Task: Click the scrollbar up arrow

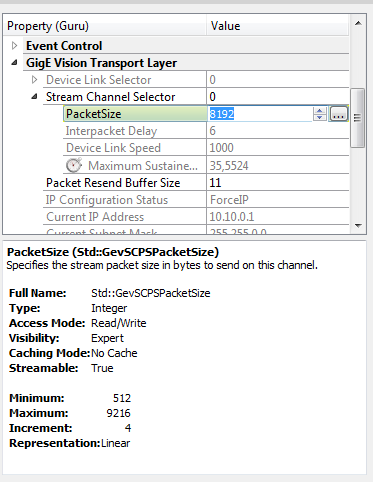Action: point(358,23)
